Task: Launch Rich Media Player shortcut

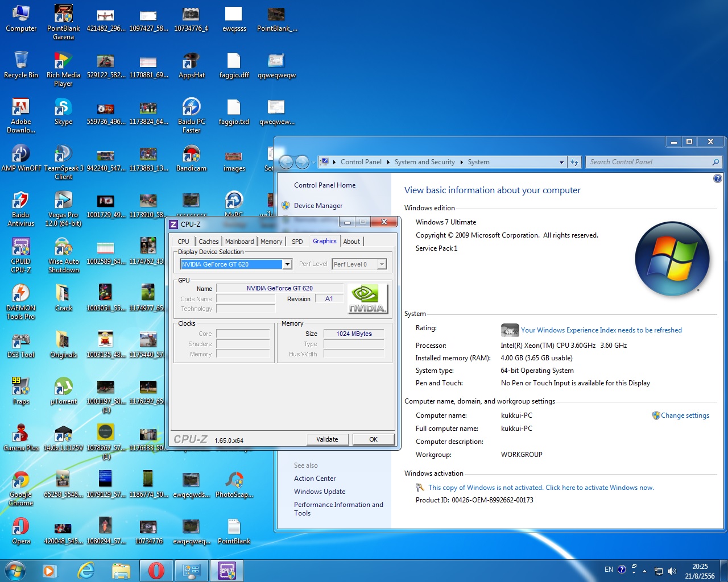Action: (x=63, y=69)
